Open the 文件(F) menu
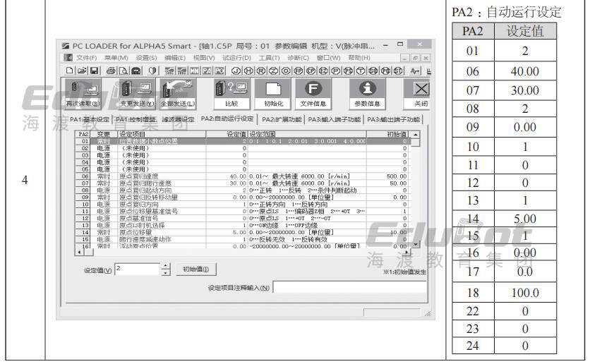The image size is (590, 364). (x=85, y=57)
